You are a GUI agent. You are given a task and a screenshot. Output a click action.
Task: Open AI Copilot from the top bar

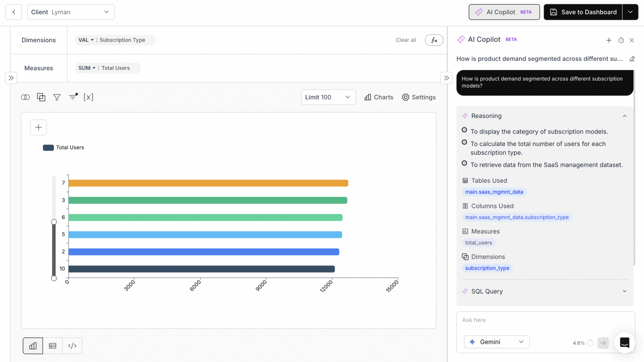[x=504, y=12]
